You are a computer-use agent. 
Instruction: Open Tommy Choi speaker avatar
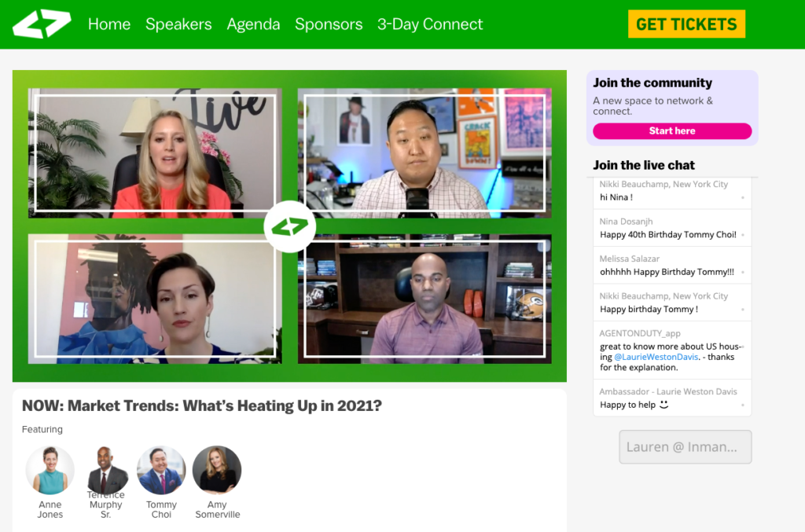[x=161, y=470]
